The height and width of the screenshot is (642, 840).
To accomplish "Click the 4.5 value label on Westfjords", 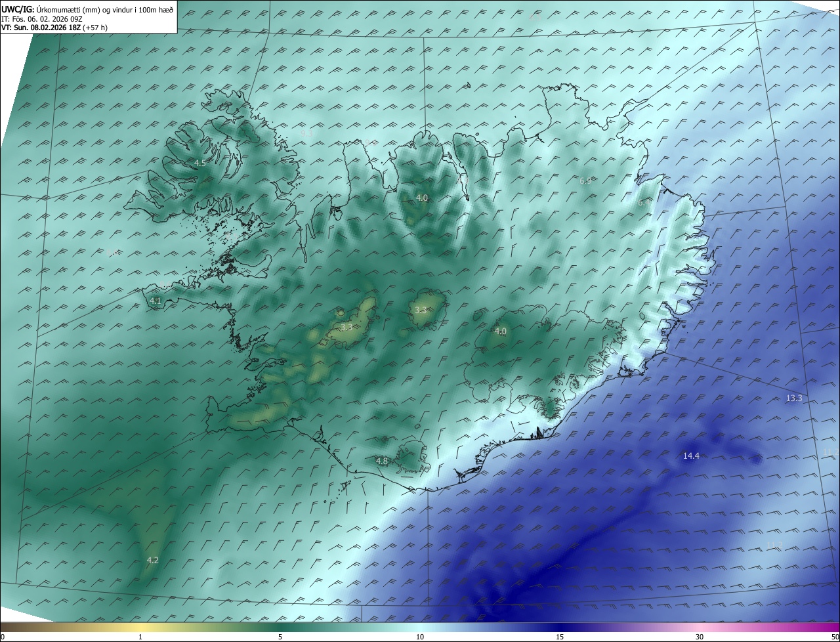I will (200, 163).
